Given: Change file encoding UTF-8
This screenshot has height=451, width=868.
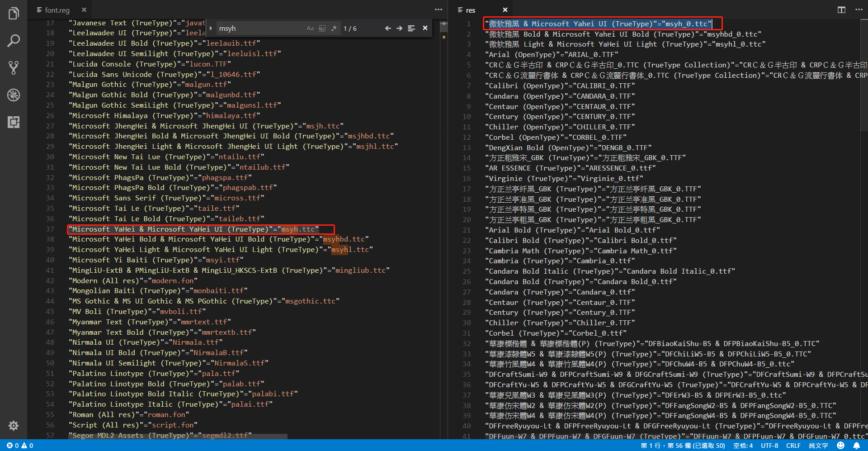Looking at the screenshot, I should [769, 446].
